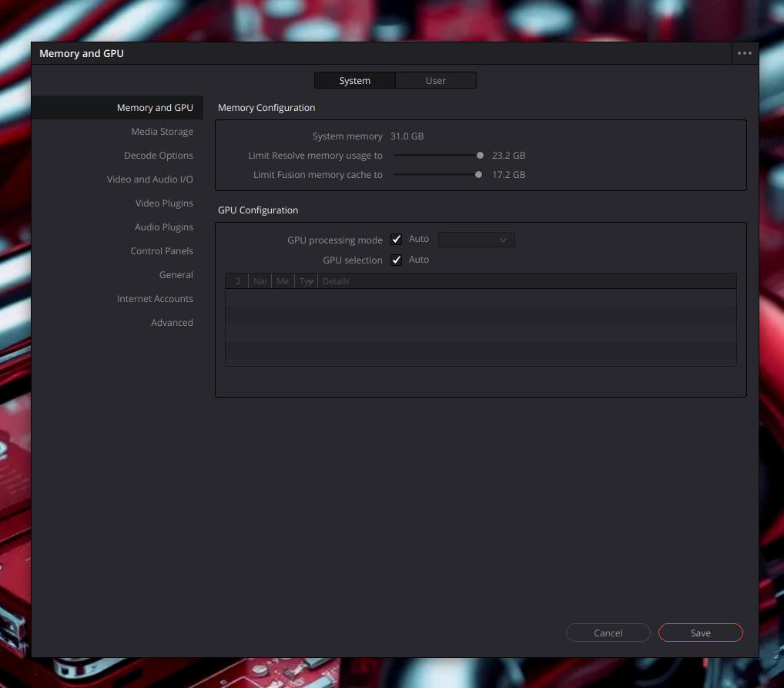Switch to the System tab
784x688 pixels.
pyautogui.click(x=354, y=80)
